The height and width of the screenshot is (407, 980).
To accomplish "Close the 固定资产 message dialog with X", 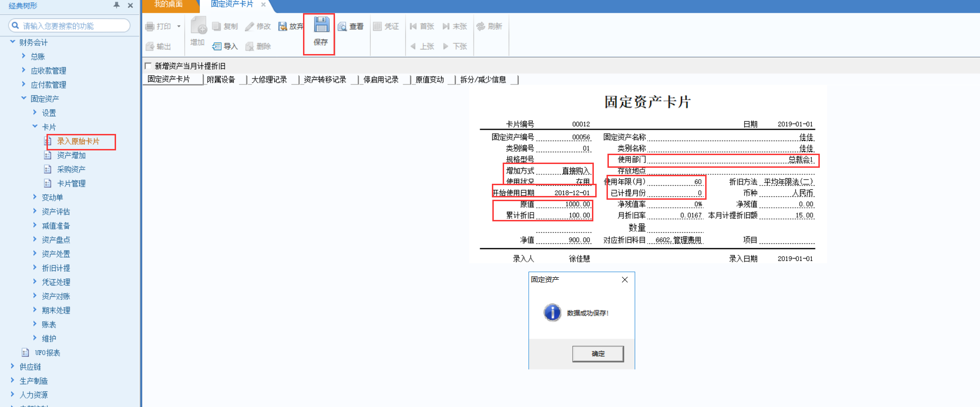I will 625,280.
